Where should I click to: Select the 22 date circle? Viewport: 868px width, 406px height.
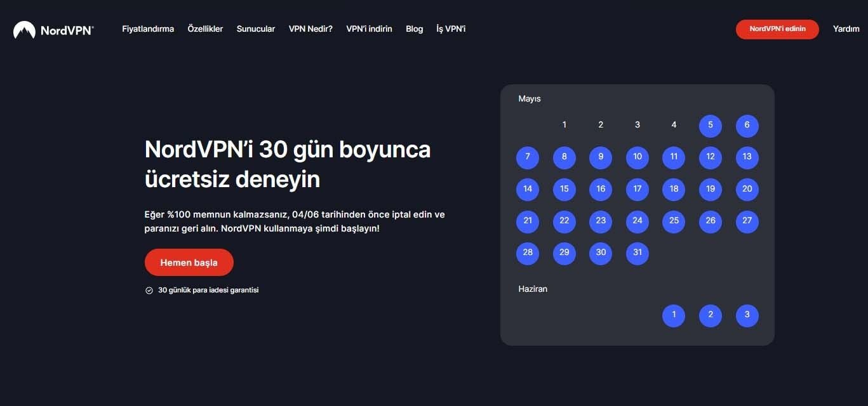[x=564, y=221]
